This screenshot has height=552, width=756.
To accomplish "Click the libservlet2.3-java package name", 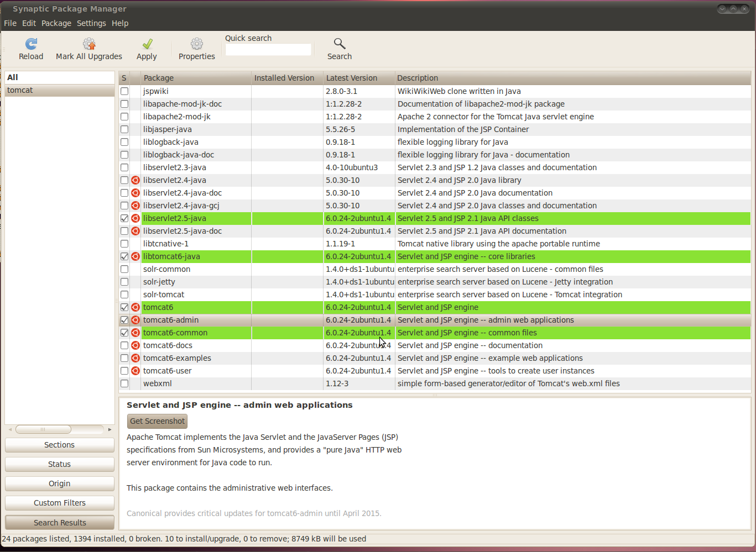I will coord(175,167).
